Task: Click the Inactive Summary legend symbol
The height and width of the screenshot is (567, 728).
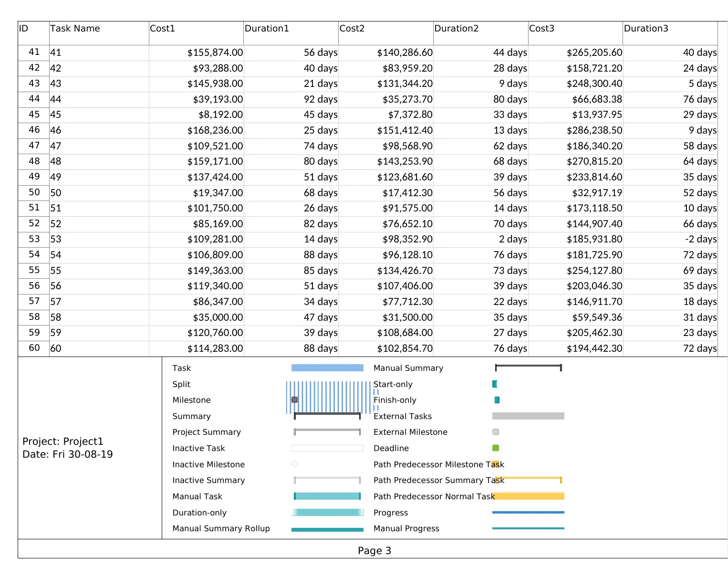Action: [x=327, y=480]
